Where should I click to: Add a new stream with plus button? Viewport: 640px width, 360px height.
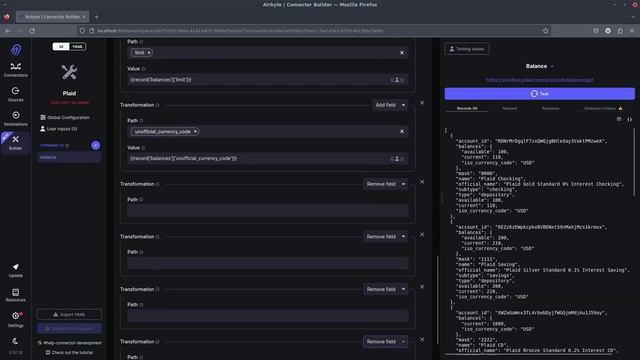96,145
